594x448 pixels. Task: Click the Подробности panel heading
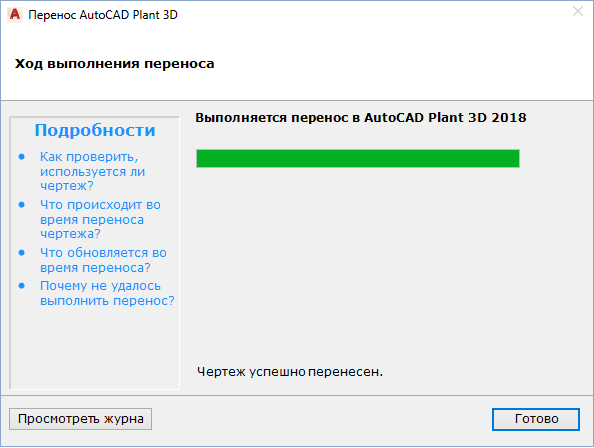coord(95,130)
